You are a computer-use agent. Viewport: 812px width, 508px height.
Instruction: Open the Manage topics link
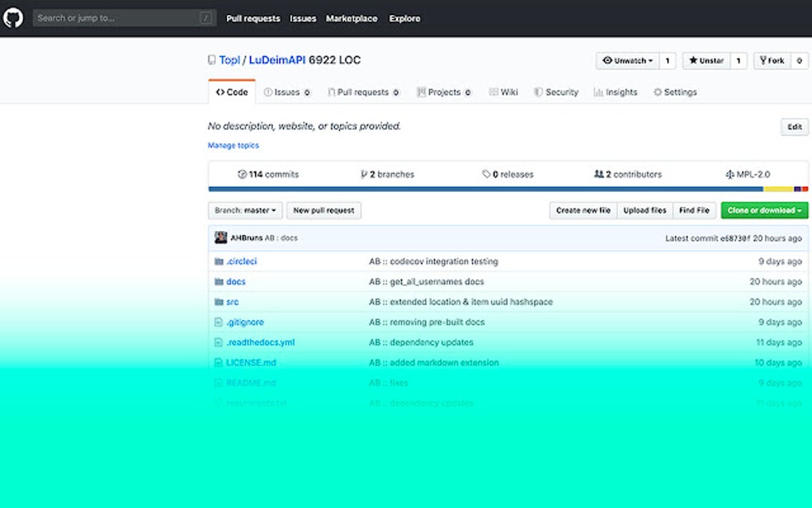[233, 145]
